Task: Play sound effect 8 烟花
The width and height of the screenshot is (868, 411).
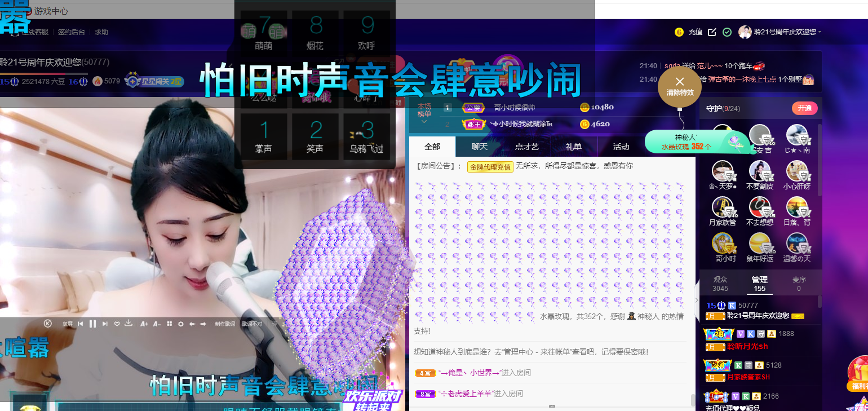Action: 315,33
